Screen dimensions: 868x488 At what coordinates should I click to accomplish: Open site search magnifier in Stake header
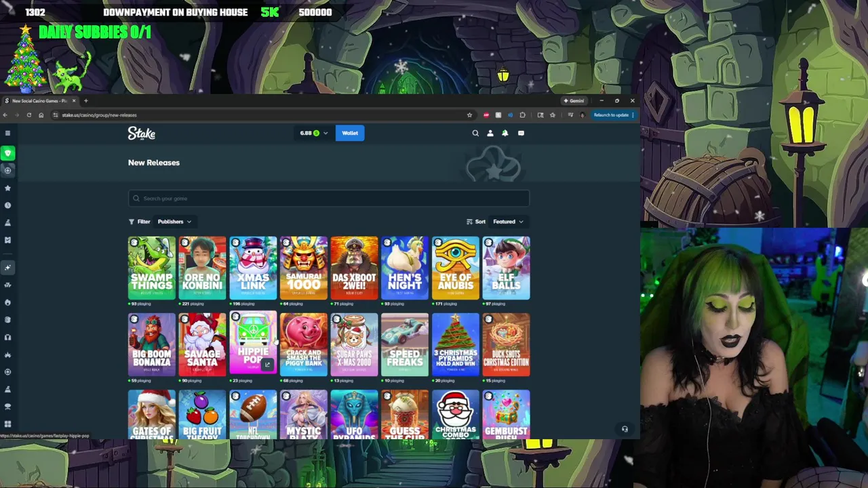pos(475,134)
